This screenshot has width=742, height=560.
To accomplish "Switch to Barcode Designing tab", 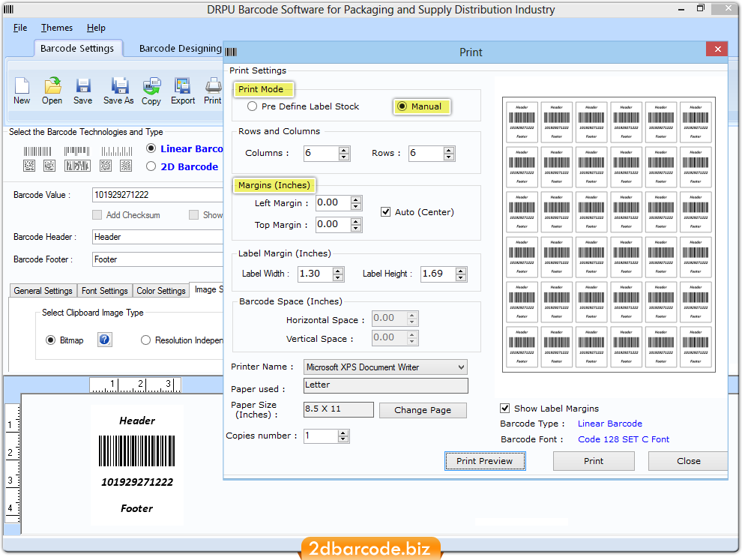I will [x=181, y=48].
